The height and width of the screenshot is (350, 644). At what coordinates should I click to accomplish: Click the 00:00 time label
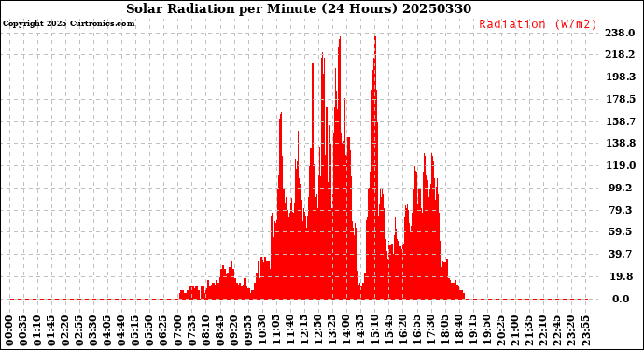9,331
